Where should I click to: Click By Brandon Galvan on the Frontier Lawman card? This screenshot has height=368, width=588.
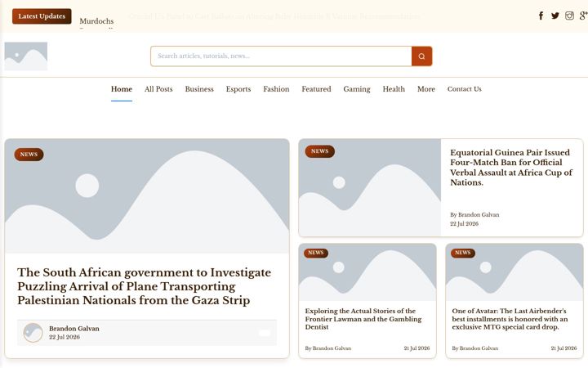[x=328, y=348]
